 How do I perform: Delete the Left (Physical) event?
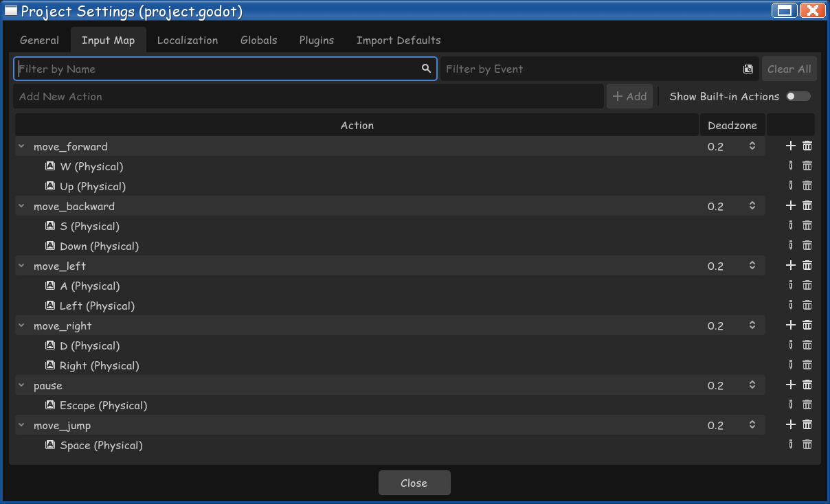pos(807,305)
